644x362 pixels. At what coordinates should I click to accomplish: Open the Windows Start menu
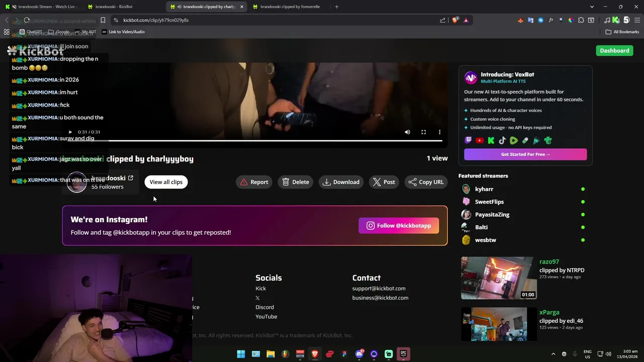pyautogui.click(x=241, y=354)
